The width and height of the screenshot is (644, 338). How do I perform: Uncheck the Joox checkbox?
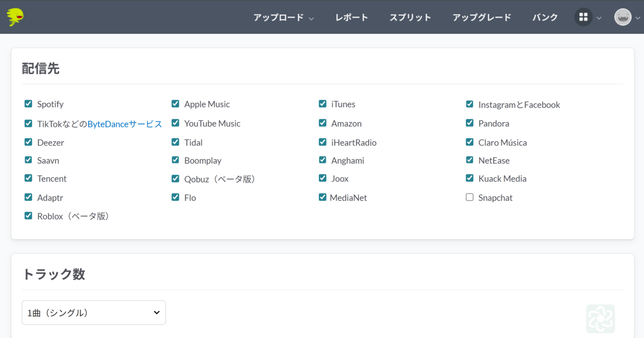coord(323,178)
